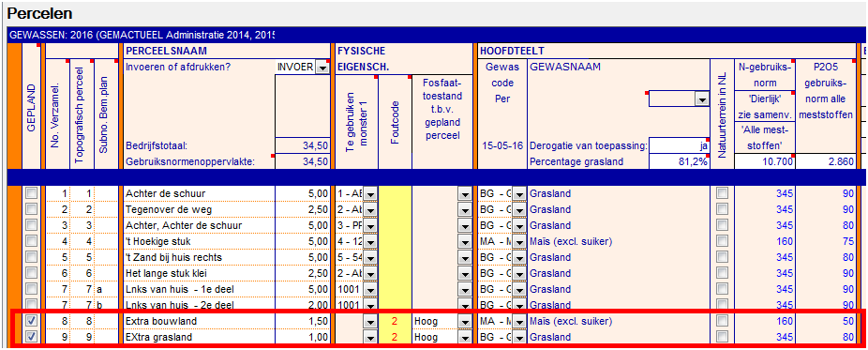
Task: Enable Natuurterrein checkbox in 't Hoekige stuk row
Action: click(x=722, y=241)
